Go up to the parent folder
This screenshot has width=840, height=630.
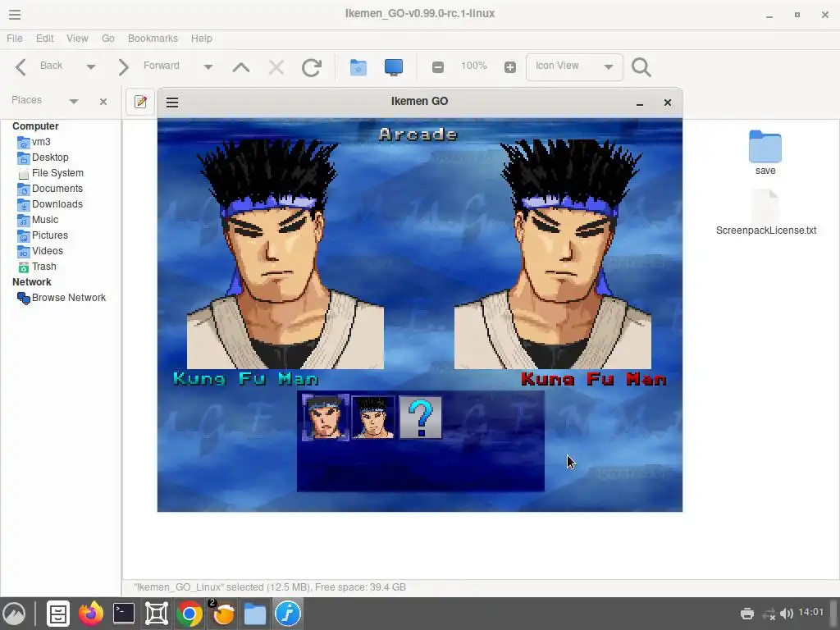tap(241, 67)
